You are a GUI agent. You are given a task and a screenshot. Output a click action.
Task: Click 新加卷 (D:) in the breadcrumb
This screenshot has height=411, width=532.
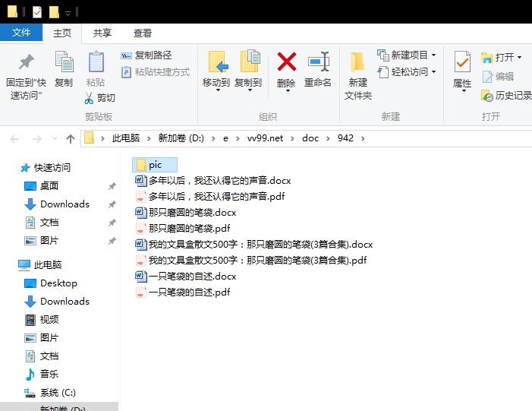pos(181,138)
